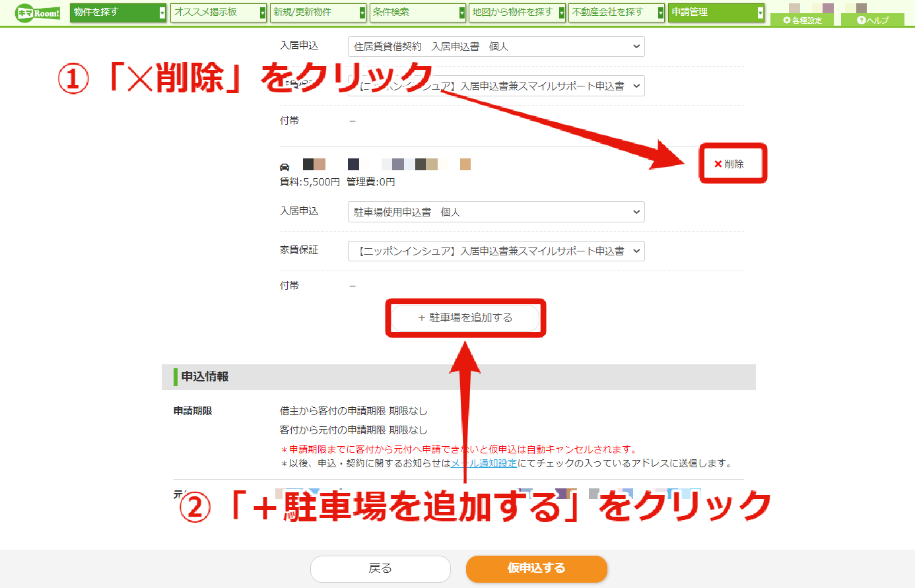Open 各種設定 settings gear
This screenshot has height=588, width=915.
click(802, 20)
